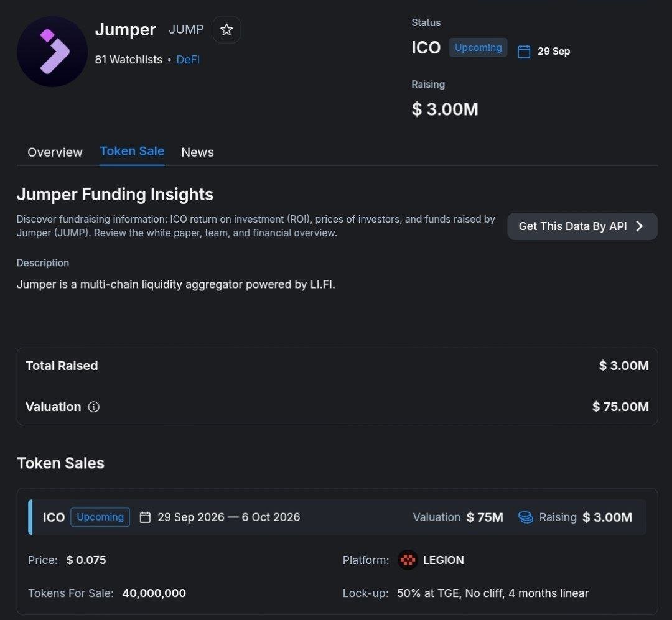Click the Valuation info icon
The width and height of the screenshot is (672, 620).
point(93,407)
